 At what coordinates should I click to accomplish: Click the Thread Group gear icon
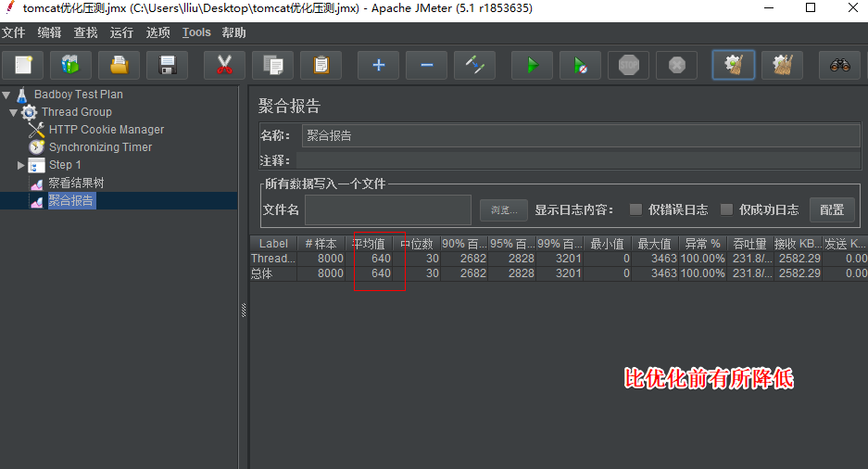30,112
